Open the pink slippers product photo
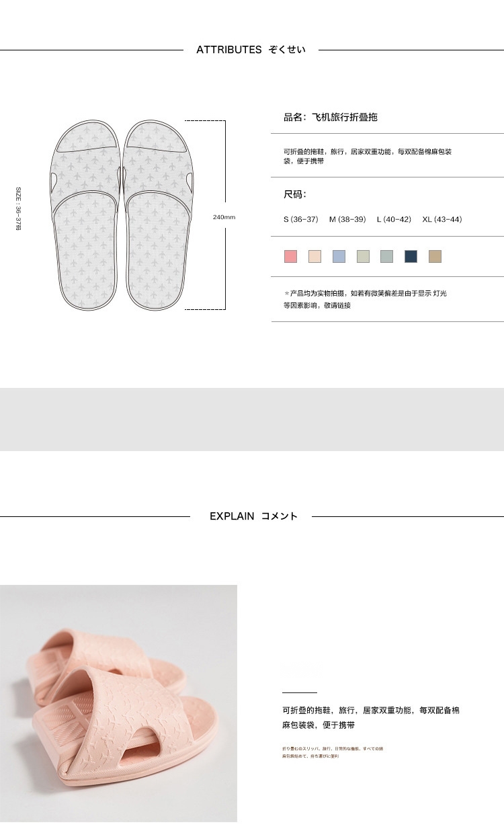 [118, 703]
